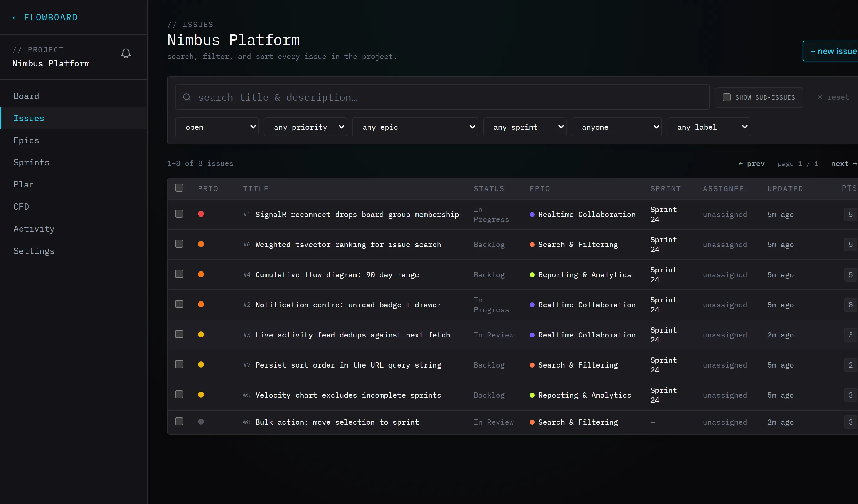Select the checkbox for Cumulative flow diagram issue
The height and width of the screenshot is (504, 858).
click(179, 274)
